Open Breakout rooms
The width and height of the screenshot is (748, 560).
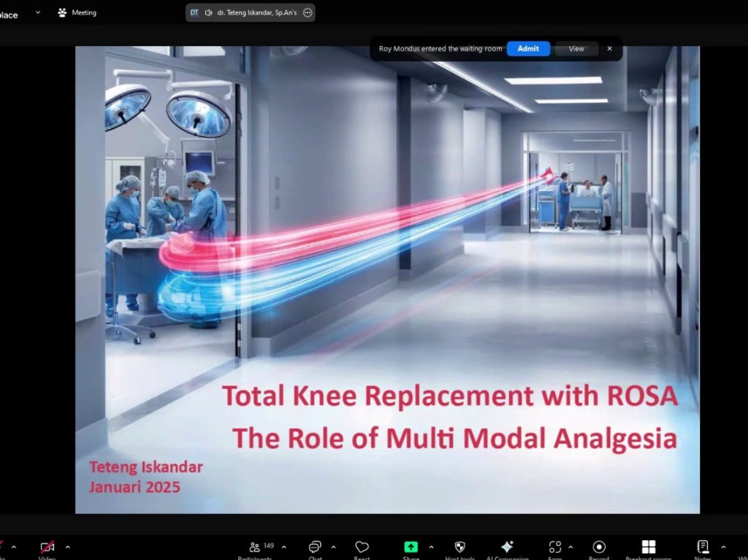pyautogui.click(x=648, y=548)
